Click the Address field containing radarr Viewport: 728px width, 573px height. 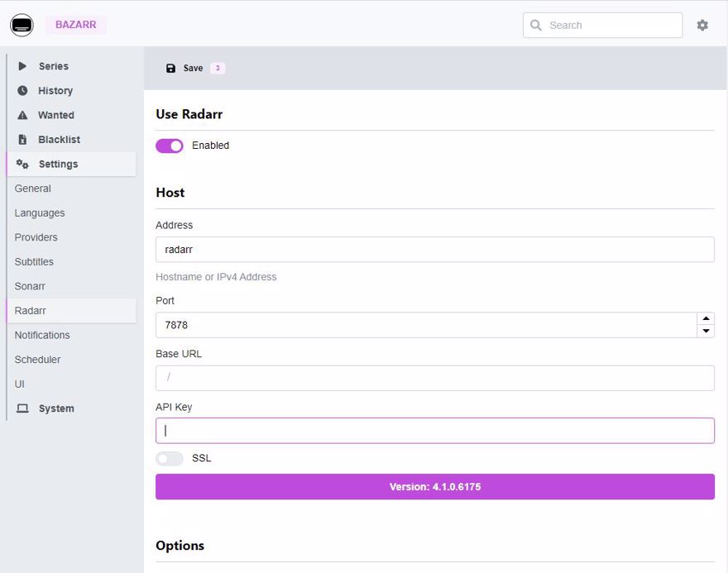click(x=435, y=250)
